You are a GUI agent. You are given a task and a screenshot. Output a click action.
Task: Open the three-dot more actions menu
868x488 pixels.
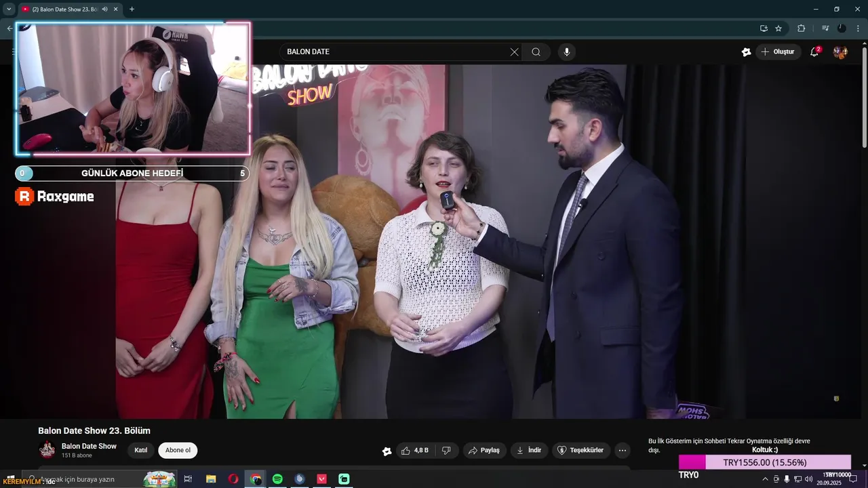(x=623, y=450)
